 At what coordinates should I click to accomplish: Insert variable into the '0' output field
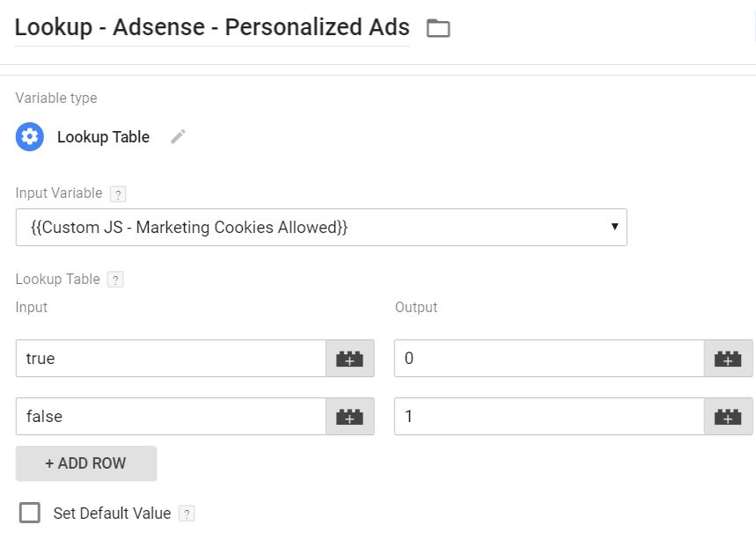point(728,359)
